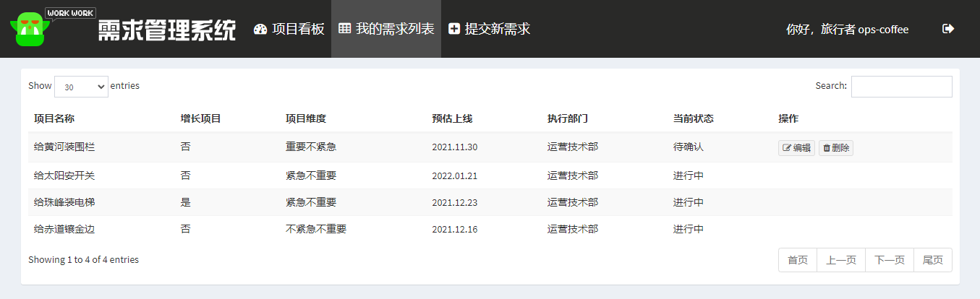The width and height of the screenshot is (980, 299).
Task: Expand the Show entries dropdown
Action: click(81, 87)
